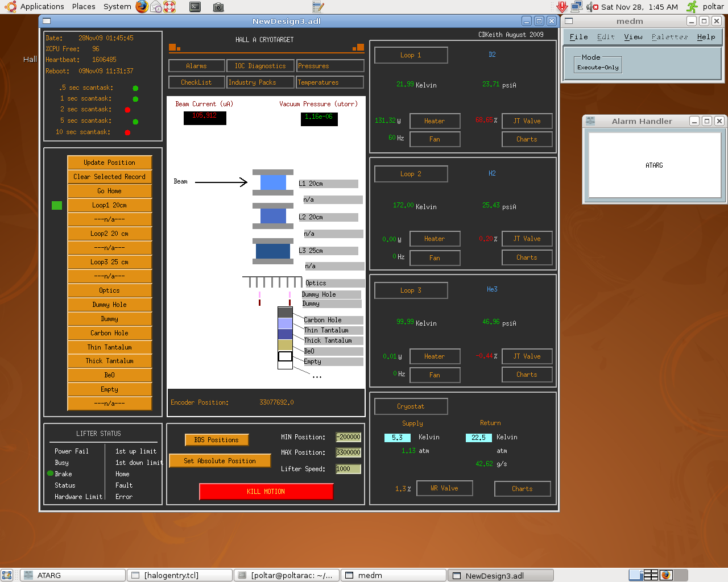Image resolution: width=728 pixels, height=582 pixels.
Task: Open Loop 1 JT Valve controls
Action: click(x=527, y=121)
